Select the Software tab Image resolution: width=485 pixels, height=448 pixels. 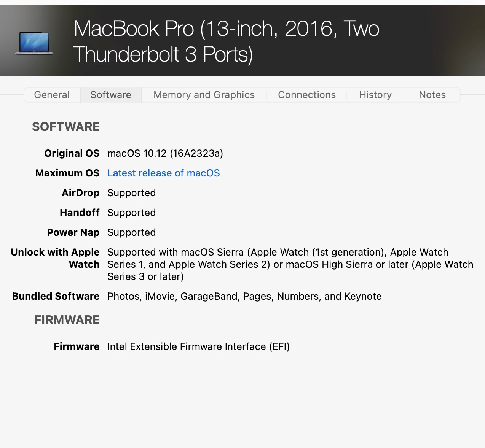111,95
